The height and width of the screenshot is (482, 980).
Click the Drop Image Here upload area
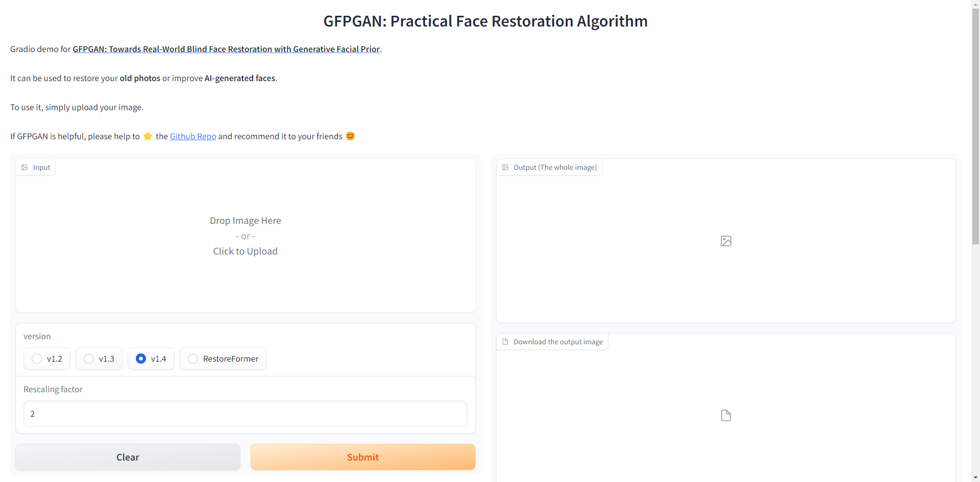click(245, 236)
